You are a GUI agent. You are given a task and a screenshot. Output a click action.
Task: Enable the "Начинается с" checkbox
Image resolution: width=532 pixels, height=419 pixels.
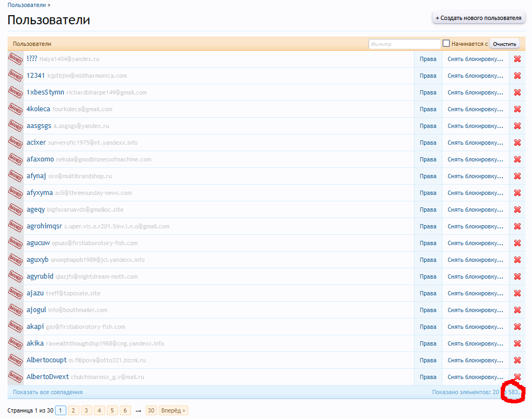(446, 43)
